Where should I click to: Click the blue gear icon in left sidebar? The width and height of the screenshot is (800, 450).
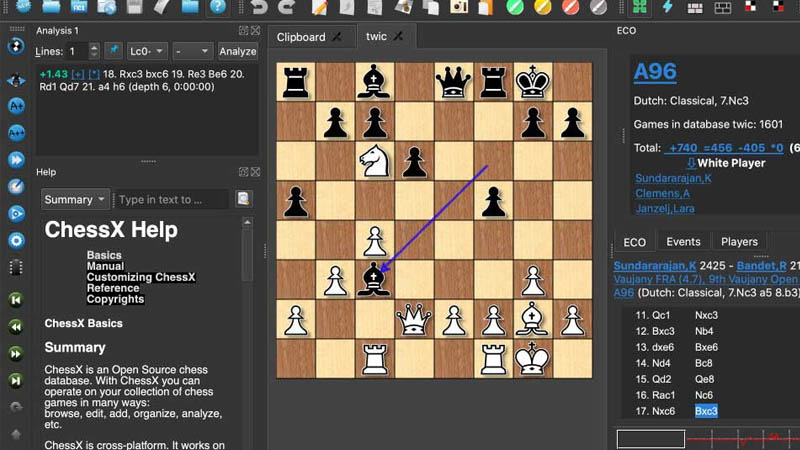[x=16, y=240]
